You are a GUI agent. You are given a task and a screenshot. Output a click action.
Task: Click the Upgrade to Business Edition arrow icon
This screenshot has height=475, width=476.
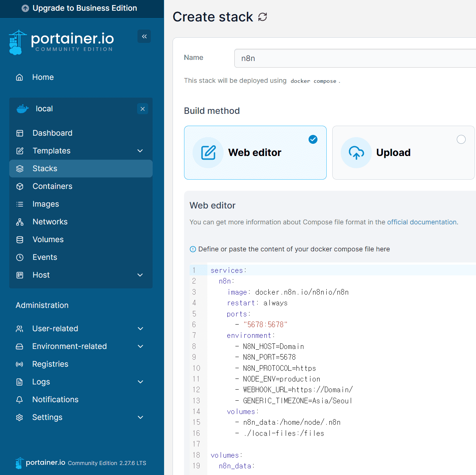25,8
